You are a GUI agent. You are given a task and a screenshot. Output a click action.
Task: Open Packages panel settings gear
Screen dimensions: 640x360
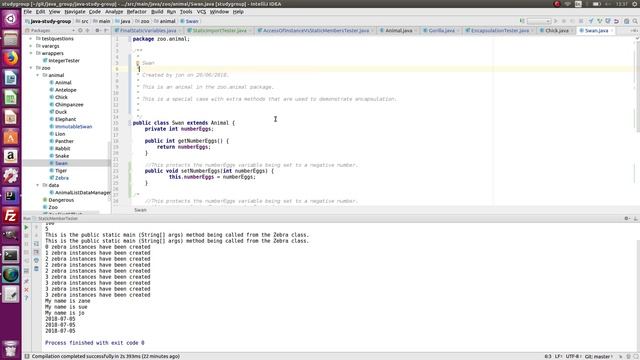(x=98, y=31)
